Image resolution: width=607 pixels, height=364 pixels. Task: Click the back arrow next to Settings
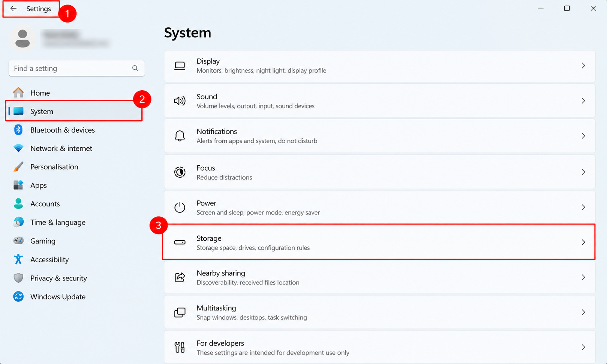coord(13,8)
